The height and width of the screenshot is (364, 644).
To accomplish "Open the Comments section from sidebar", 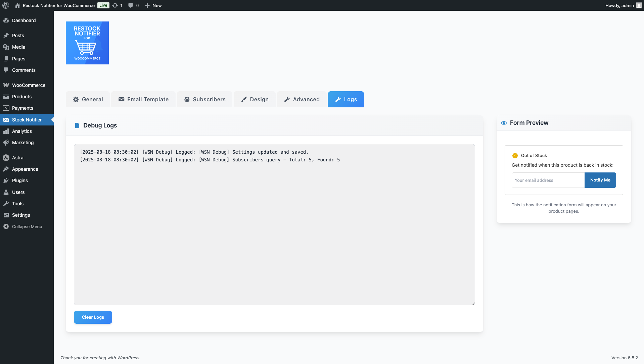I will pos(6,70).
